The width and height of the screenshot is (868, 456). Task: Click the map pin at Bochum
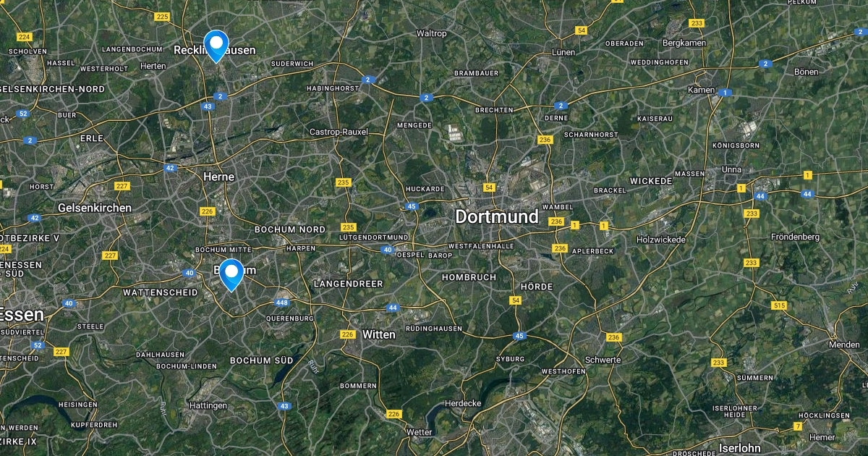coord(231,274)
